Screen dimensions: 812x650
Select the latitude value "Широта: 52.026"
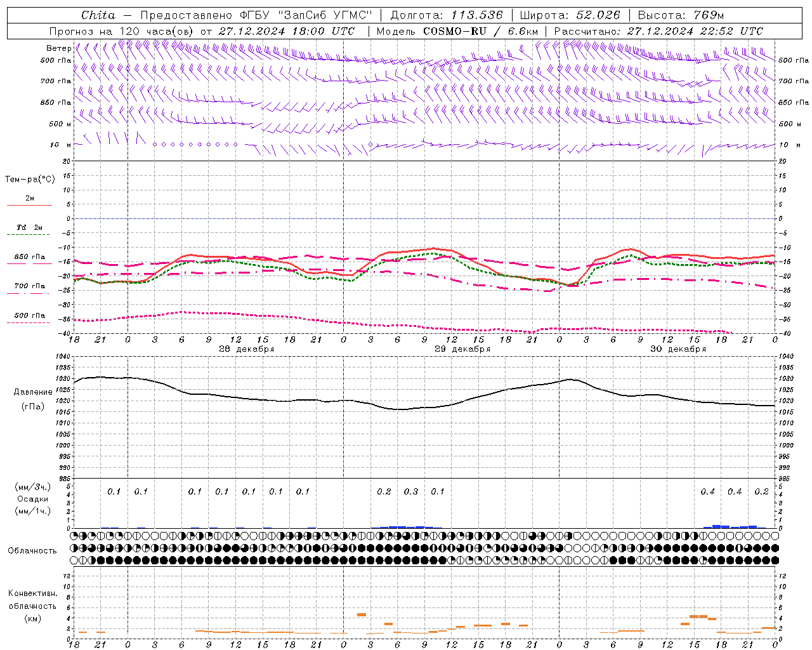click(570, 15)
